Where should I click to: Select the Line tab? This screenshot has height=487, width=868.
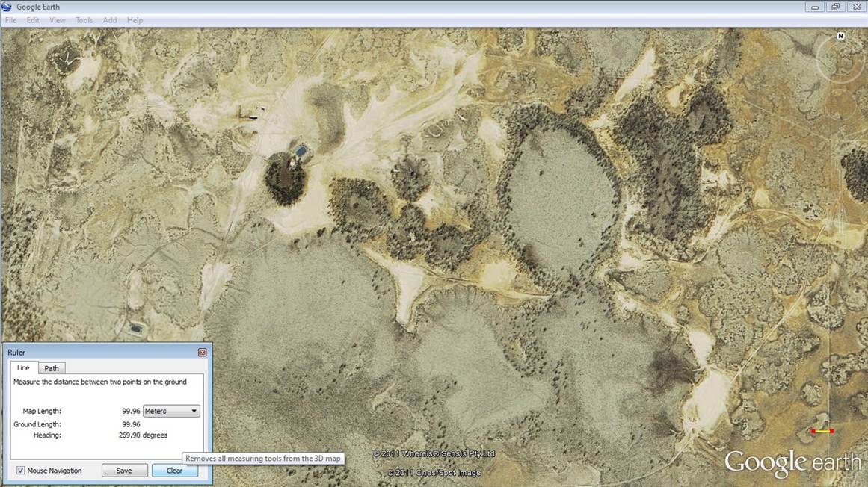click(x=23, y=367)
